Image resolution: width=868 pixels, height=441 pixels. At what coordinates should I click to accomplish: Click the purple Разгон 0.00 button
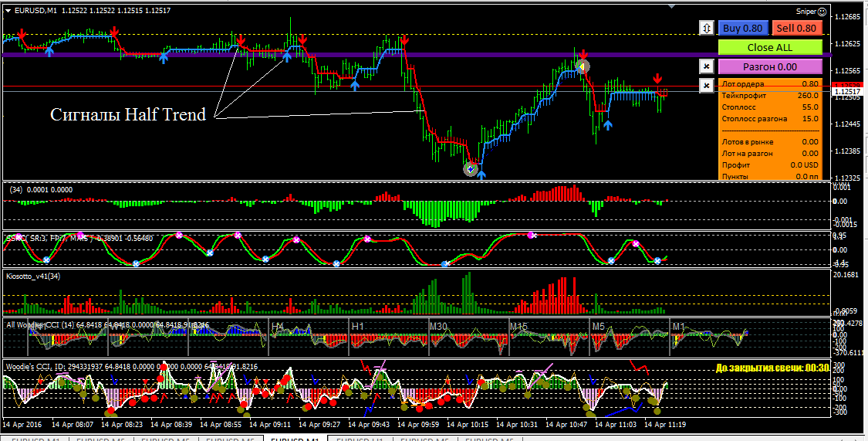coord(769,66)
